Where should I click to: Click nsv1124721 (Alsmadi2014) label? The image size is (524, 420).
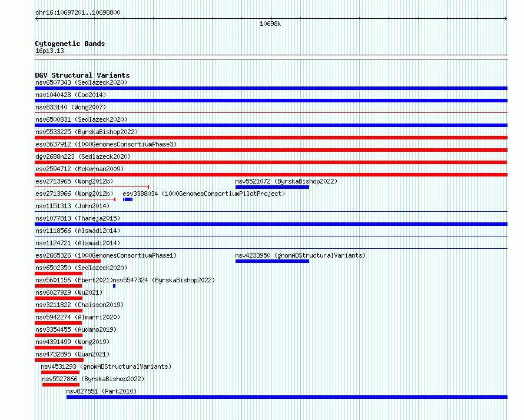pyautogui.click(x=78, y=243)
